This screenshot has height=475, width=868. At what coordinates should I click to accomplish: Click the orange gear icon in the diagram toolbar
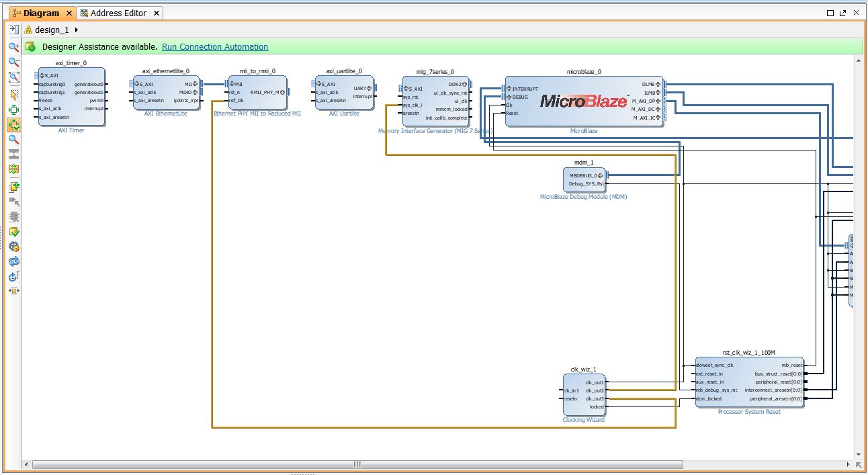(13, 247)
